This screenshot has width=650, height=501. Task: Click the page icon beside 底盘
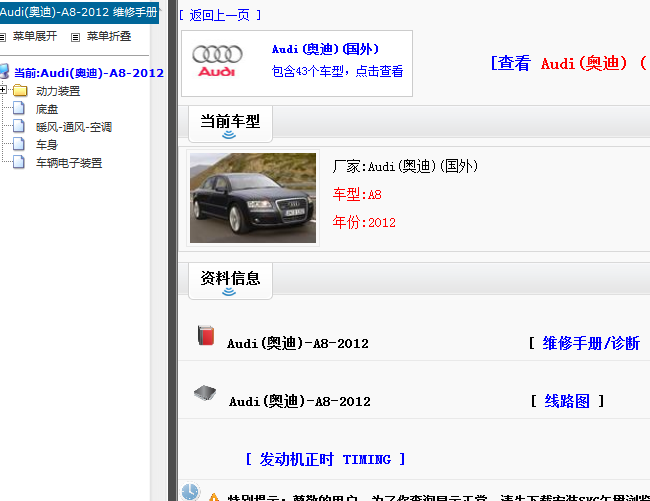click(19, 108)
